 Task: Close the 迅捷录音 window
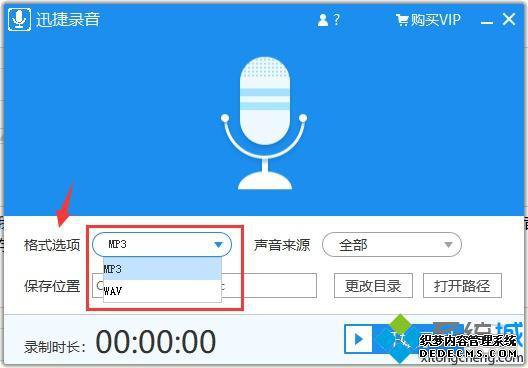point(508,19)
